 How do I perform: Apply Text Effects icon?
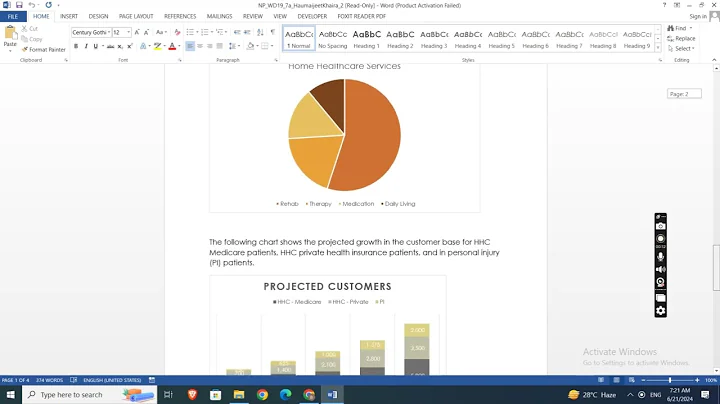point(143,46)
